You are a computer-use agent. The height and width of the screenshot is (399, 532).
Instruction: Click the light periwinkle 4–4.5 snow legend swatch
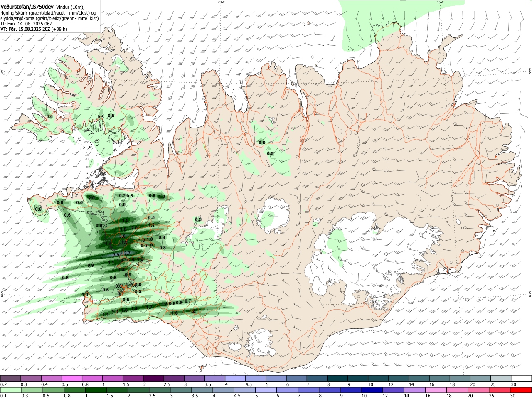click(235, 379)
